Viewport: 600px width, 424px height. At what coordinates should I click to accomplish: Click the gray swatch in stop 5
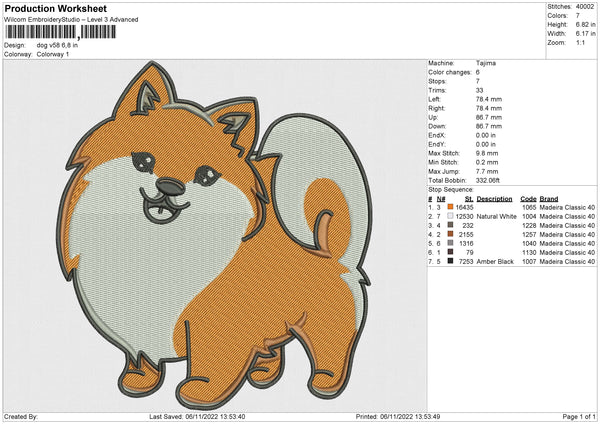pos(451,243)
